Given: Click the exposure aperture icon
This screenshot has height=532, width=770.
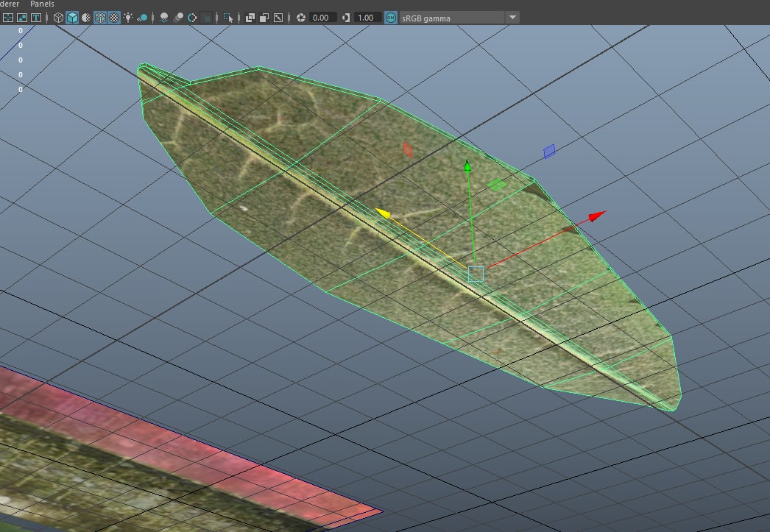Looking at the screenshot, I should 301,18.
